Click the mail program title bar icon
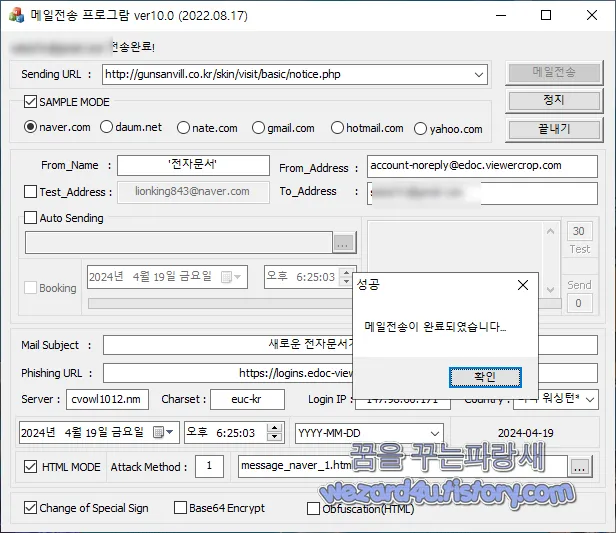Viewport: 616px width, 533px height. pos(16,15)
